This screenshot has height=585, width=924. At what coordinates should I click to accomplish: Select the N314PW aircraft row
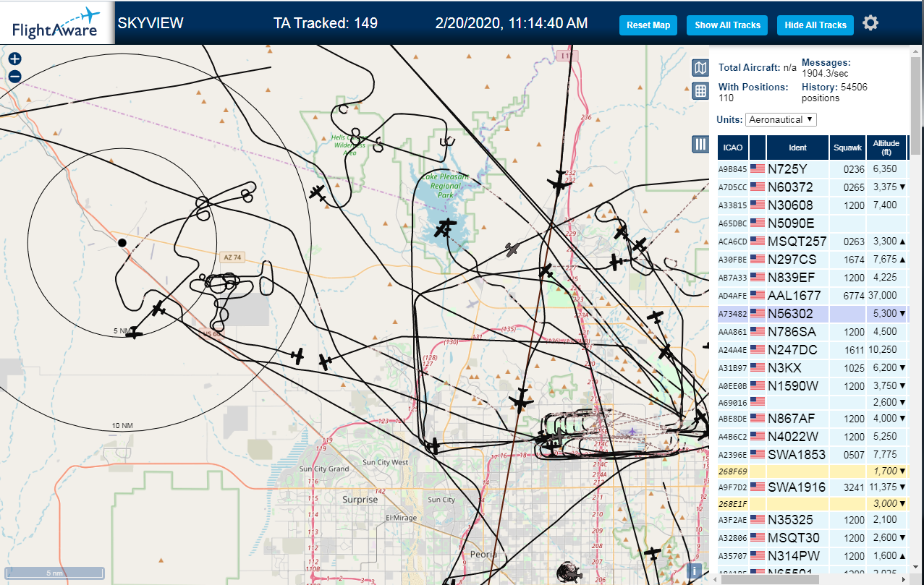813,556
